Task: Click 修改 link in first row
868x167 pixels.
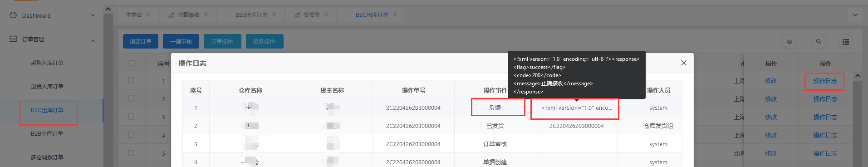Action: pos(771,81)
